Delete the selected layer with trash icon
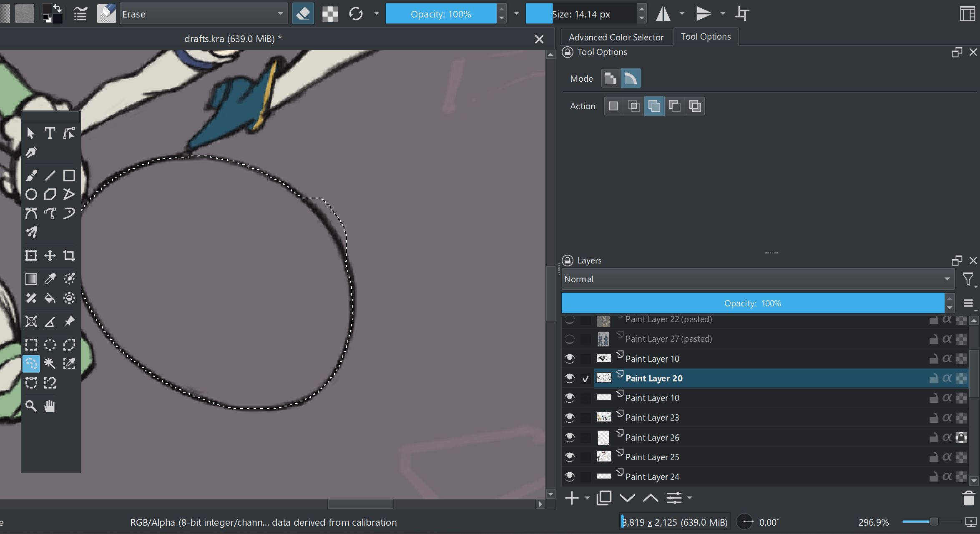 tap(968, 498)
